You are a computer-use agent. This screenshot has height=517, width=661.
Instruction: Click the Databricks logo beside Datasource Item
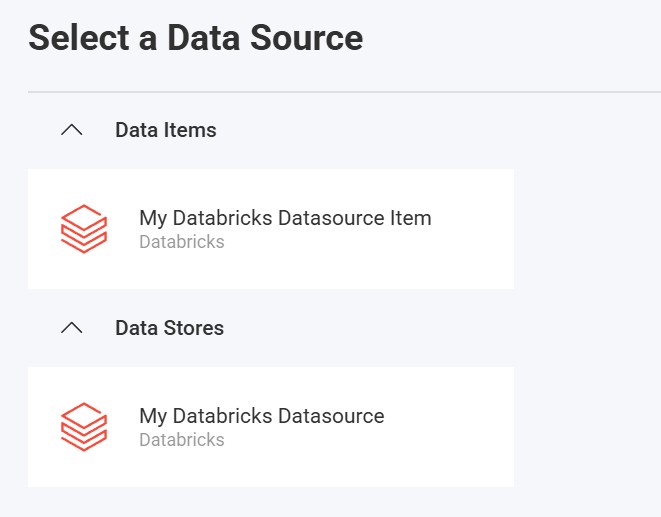(83, 229)
